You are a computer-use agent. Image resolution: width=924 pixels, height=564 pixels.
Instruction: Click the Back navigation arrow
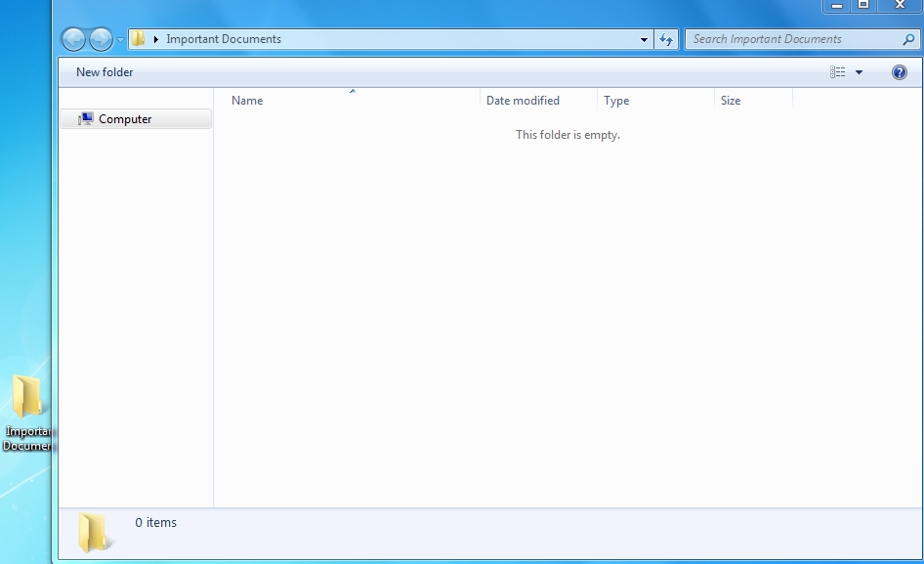point(73,39)
